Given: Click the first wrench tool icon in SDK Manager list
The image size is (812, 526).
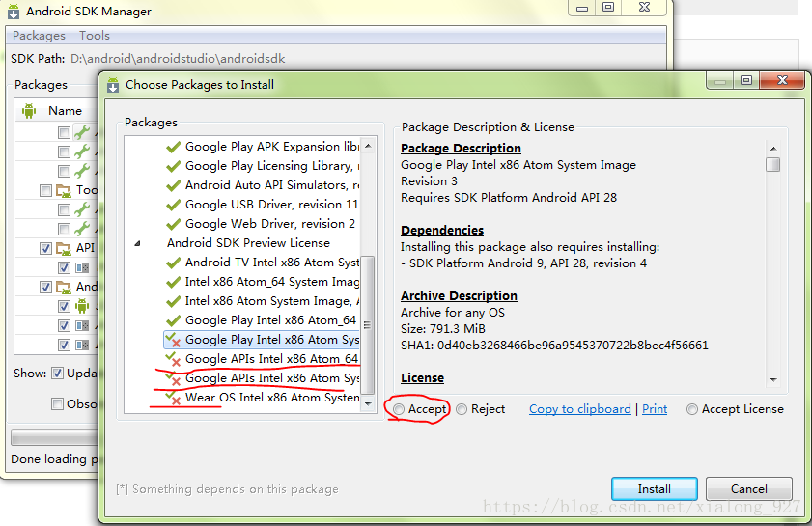Looking at the screenshot, I should pyautogui.click(x=82, y=132).
